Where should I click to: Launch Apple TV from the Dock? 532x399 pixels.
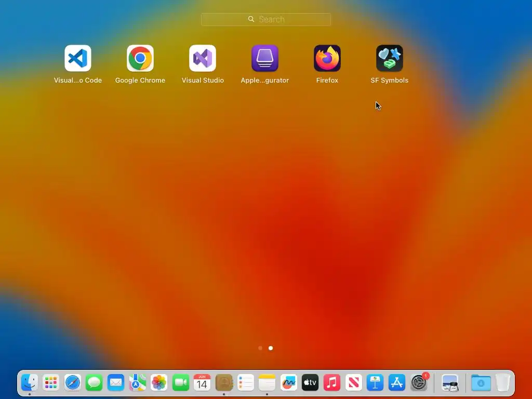point(310,383)
